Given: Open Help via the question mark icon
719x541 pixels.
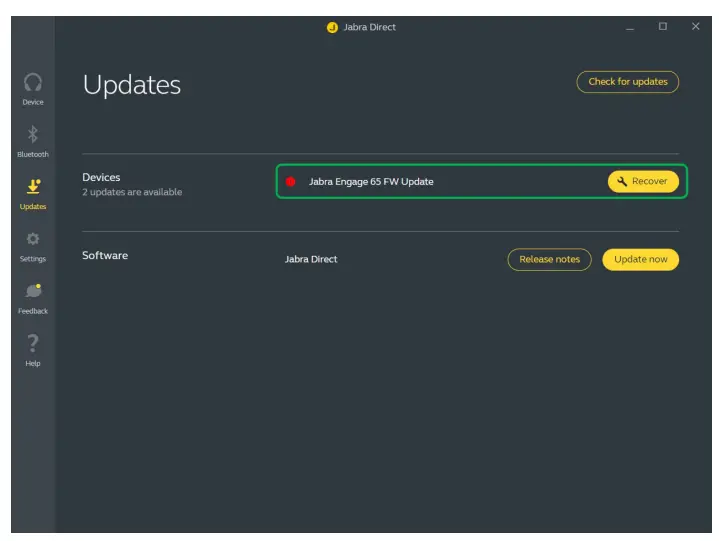Looking at the screenshot, I should [x=33, y=343].
